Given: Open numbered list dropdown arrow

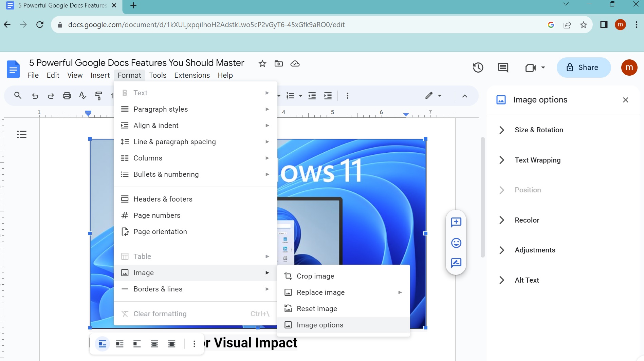Looking at the screenshot, I should (x=300, y=96).
